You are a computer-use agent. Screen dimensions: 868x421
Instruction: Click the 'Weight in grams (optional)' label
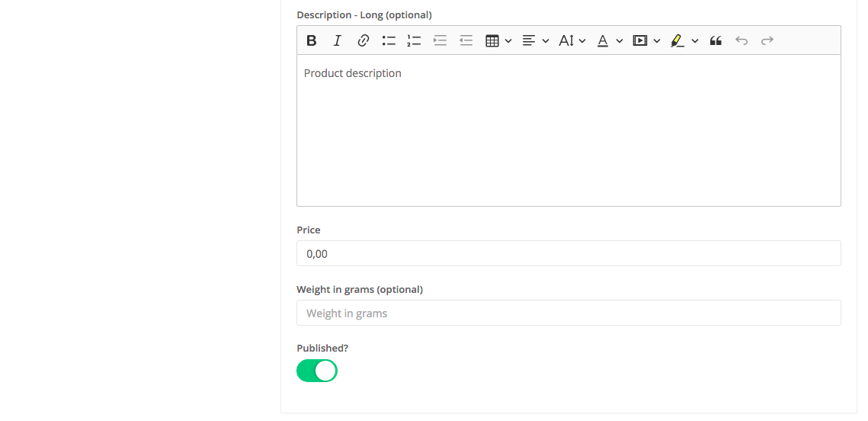[x=360, y=289]
